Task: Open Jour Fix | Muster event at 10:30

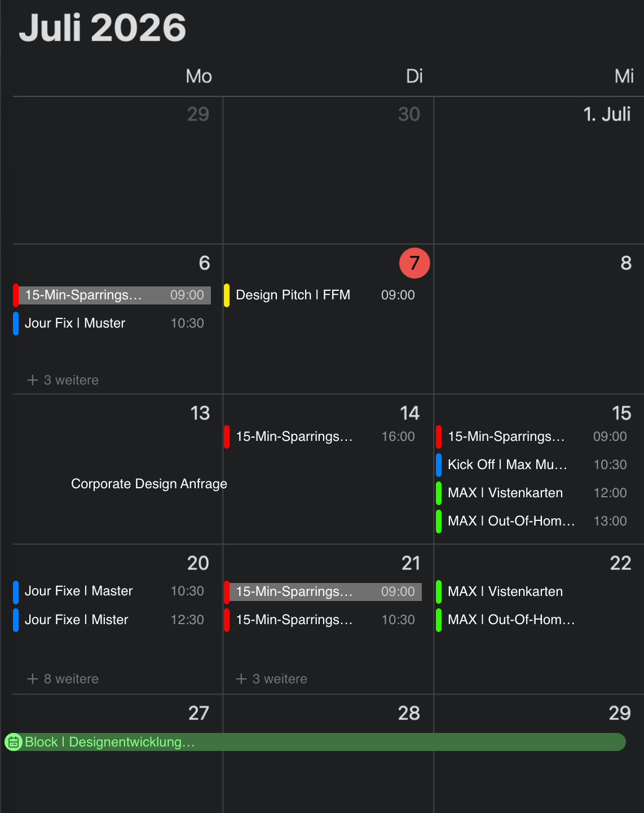Action: pyautogui.click(x=112, y=323)
